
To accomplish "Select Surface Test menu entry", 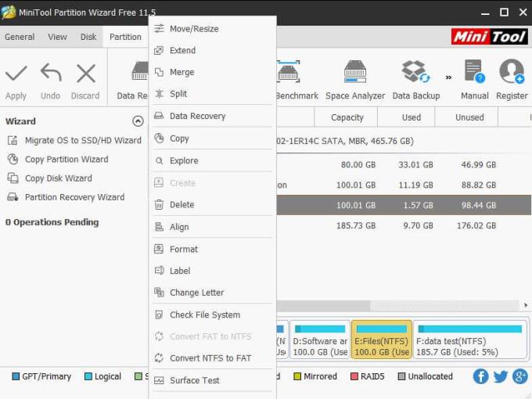I will click(212, 380).
